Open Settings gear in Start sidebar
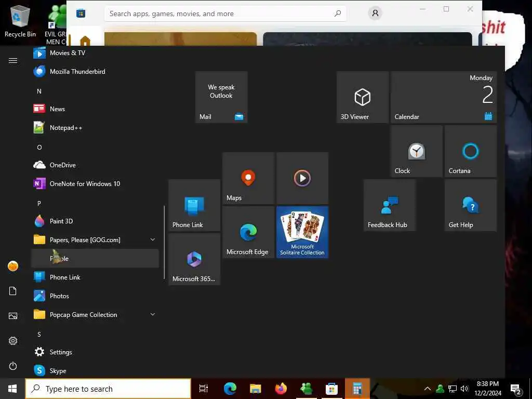Viewport: 532px width, 399px height. point(13,341)
